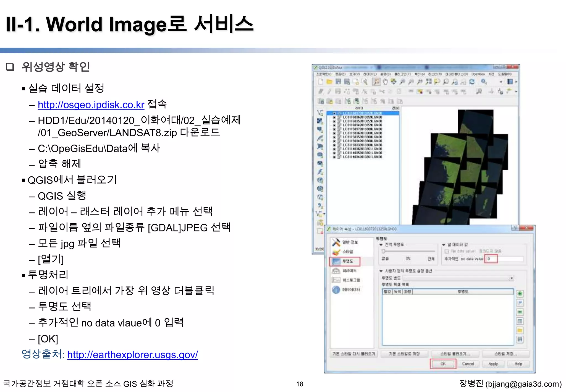Expand the top toolbar overflow chevron
The width and height of the screenshot is (566, 392).
(501, 82)
